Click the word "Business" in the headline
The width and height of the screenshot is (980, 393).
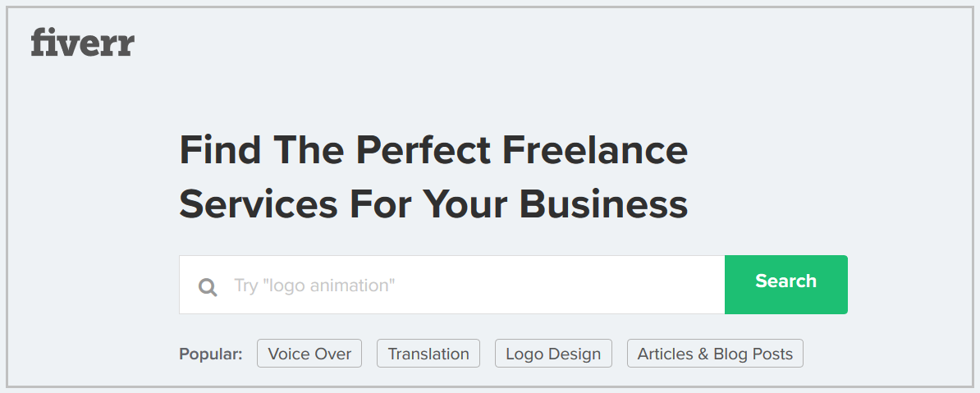[x=603, y=203]
